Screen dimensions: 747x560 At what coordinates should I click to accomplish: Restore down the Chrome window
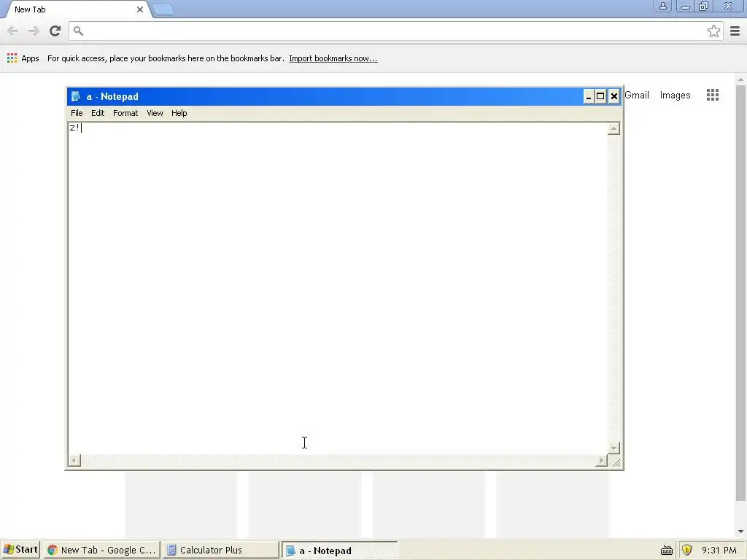click(x=703, y=6)
